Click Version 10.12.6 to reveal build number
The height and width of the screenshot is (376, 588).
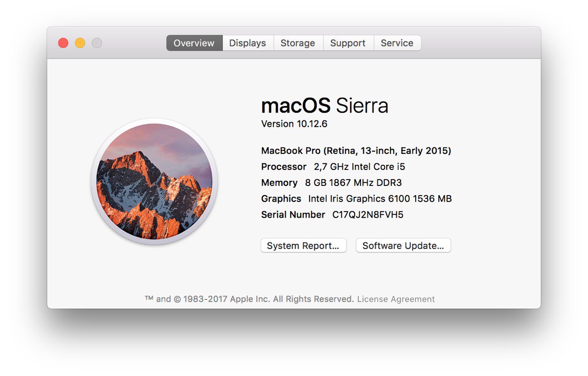(x=294, y=124)
